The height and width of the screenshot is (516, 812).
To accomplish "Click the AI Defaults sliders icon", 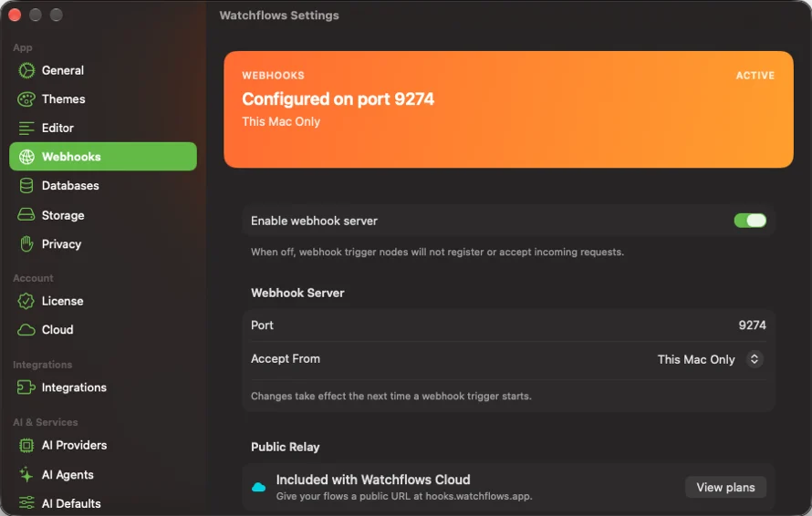I will 26,502.
